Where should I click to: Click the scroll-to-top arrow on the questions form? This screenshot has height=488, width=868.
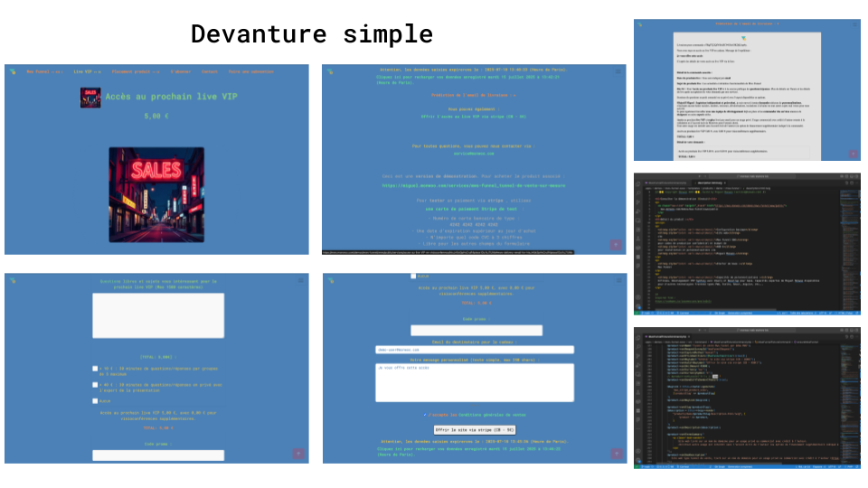pyautogui.click(x=298, y=454)
